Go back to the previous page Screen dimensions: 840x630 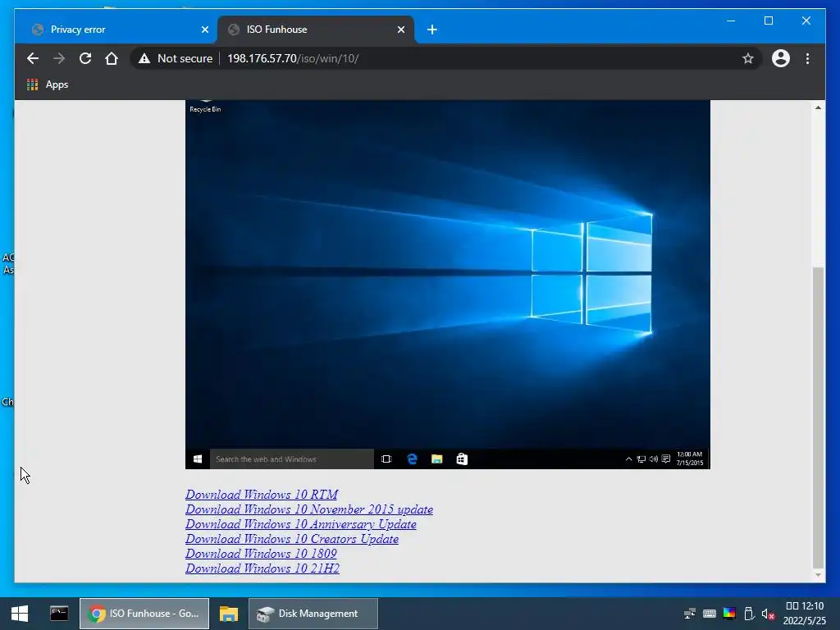click(33, 58)
